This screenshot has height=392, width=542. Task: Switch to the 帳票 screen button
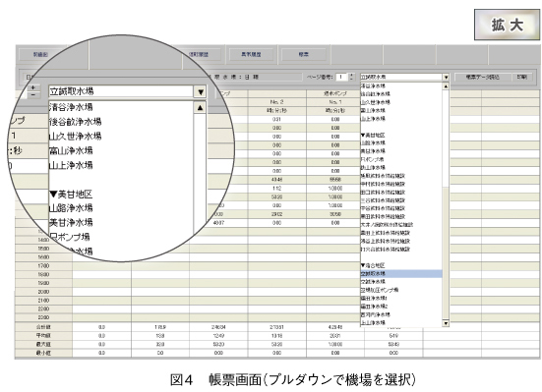click(304, 55)
